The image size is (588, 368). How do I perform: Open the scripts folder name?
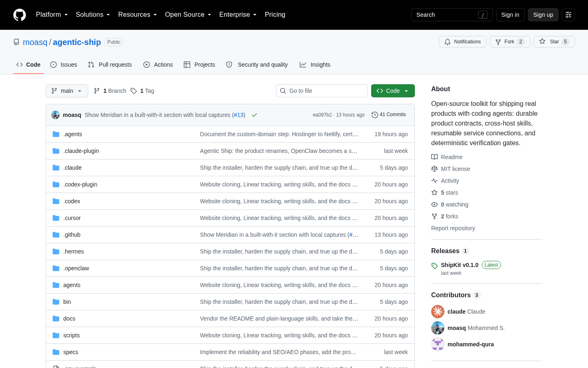[71, 335]
